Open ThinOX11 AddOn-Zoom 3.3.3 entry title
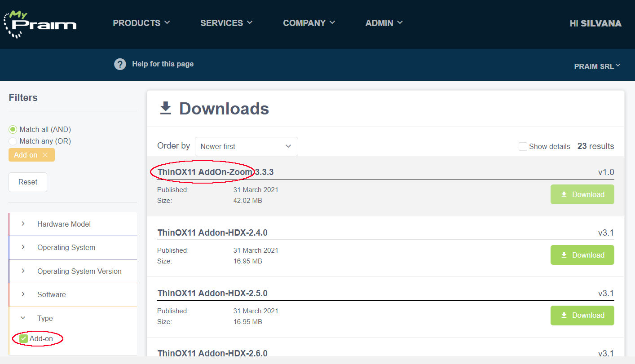This screenshot has width=635, height=364. pos(216,172)
